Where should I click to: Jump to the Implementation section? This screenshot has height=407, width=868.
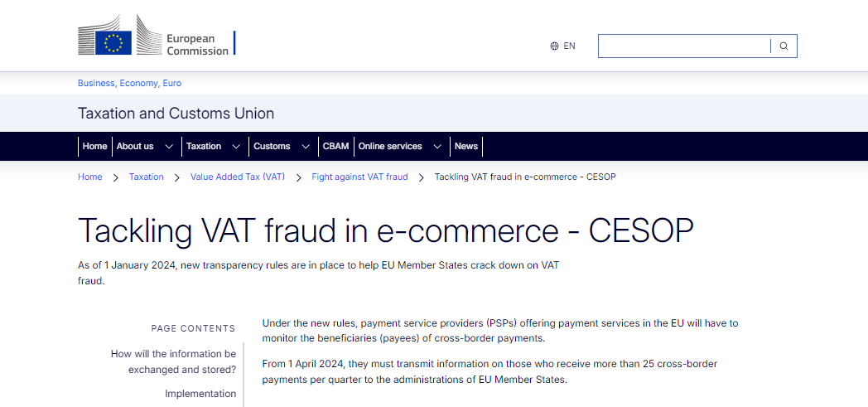click(200, 394)
